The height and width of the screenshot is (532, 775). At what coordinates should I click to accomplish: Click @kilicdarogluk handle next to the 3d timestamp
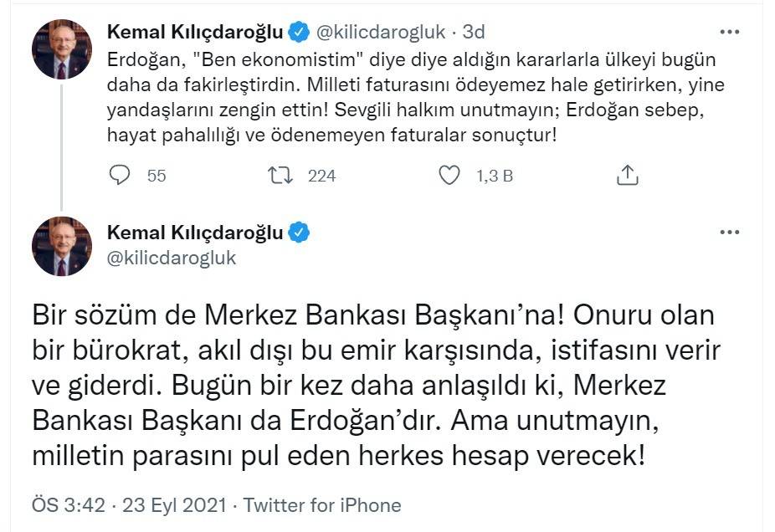[x=379, y=32]
